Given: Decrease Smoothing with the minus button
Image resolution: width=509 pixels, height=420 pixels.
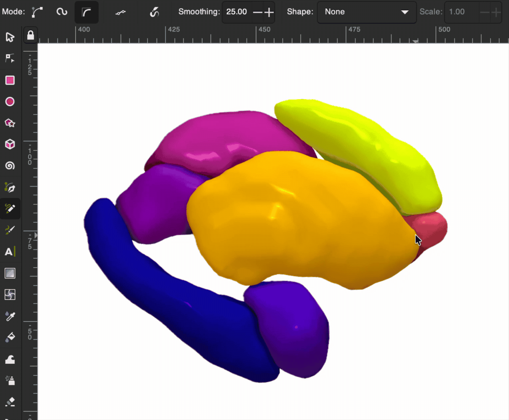Looking at the screenshot, I should tap(257, 12).
